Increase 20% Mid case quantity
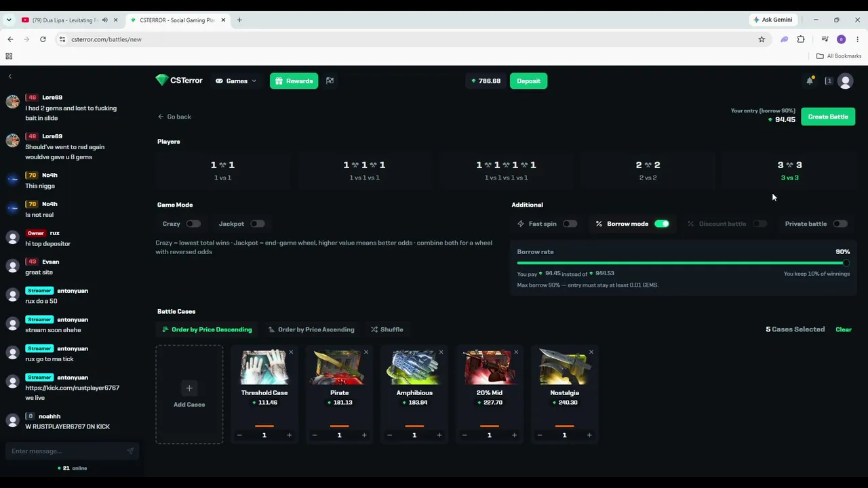 click(x=514, y=435)
